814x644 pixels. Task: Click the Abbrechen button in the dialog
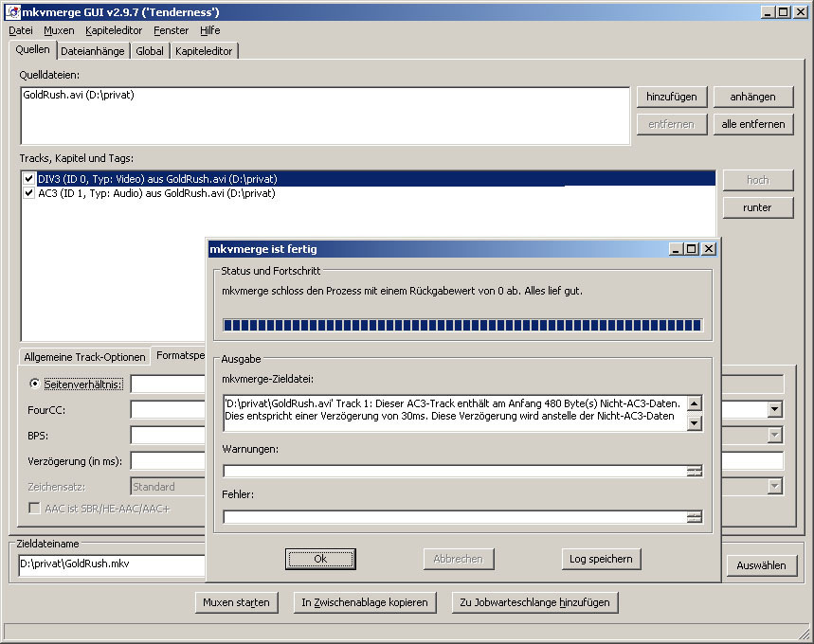tap(459, 559)
